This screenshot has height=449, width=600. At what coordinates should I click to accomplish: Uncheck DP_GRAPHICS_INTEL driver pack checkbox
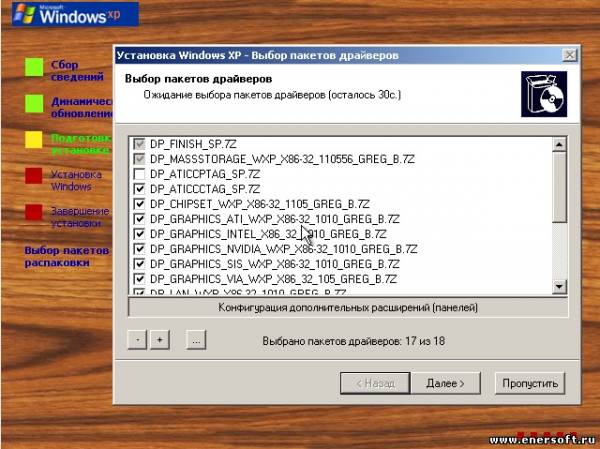click(139, 233)
